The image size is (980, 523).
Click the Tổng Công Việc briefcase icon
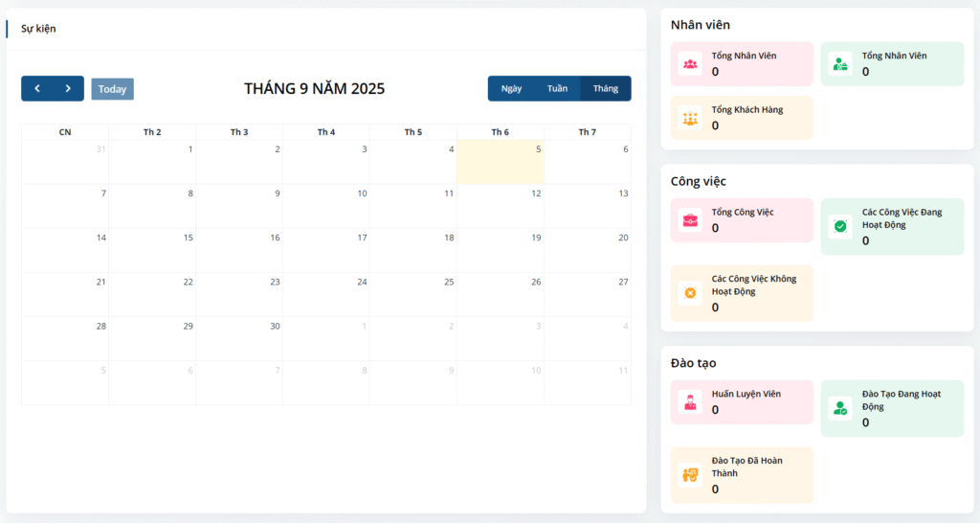tap(690, 220)
